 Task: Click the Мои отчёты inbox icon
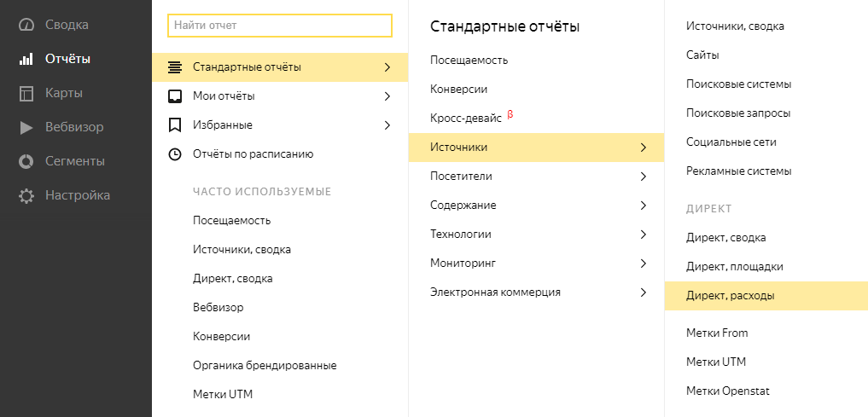[x=175, y=96]
